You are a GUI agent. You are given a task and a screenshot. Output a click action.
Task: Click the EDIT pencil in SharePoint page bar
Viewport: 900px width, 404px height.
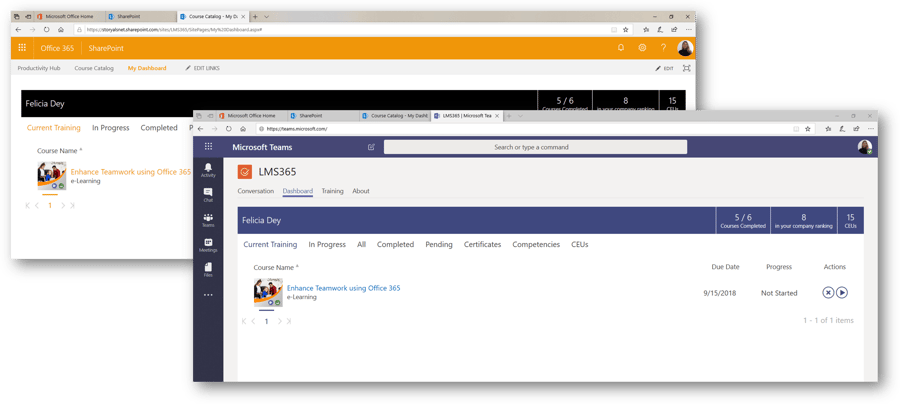click(x=664, y=68)
